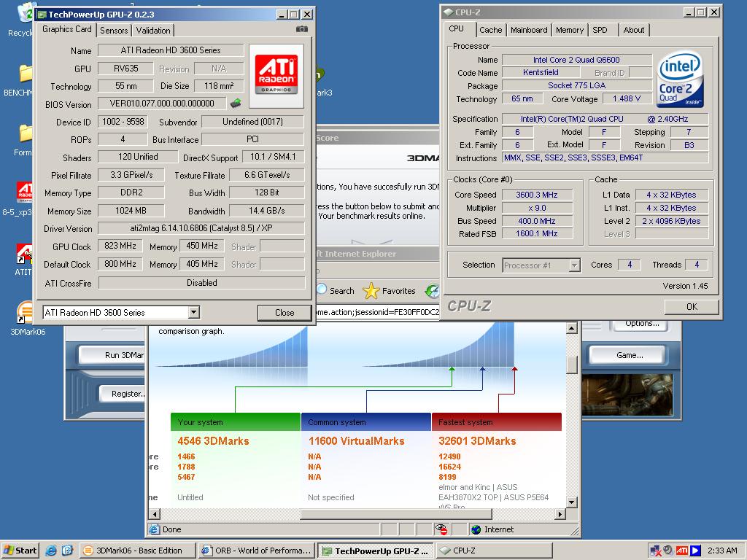Click the Search magnifier in Internet Explorer toolbar
Screen dimensions: 747x560
322,289
